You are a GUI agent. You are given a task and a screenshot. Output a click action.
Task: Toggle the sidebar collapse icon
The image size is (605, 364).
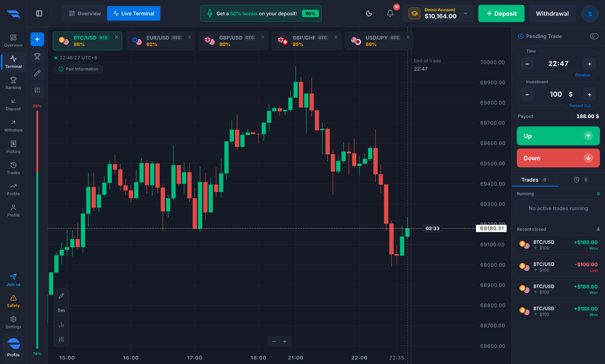point(39,13)
